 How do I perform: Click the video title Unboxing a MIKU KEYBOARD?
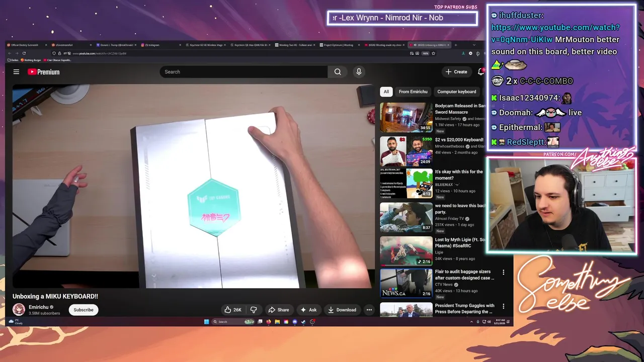pyautogui.click(x=55, y=297)
